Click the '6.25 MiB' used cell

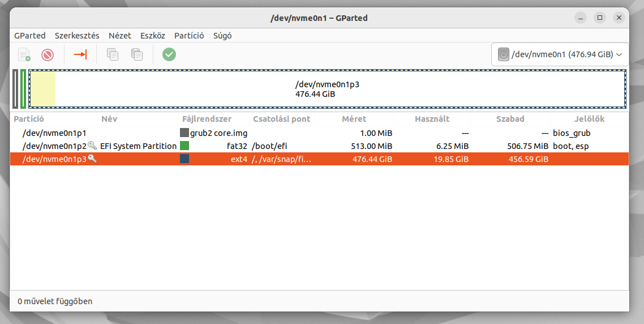[x=453, y=146]
